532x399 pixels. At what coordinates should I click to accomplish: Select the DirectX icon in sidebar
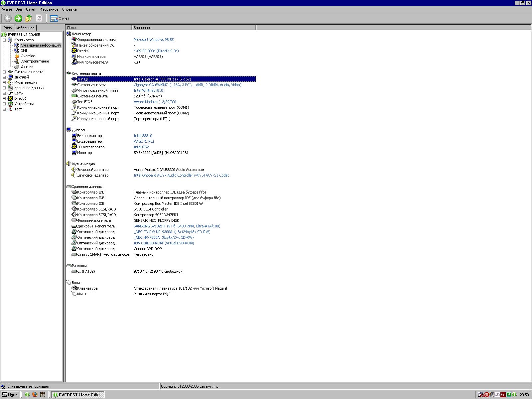pyautogui.click(x=10, y=98)
